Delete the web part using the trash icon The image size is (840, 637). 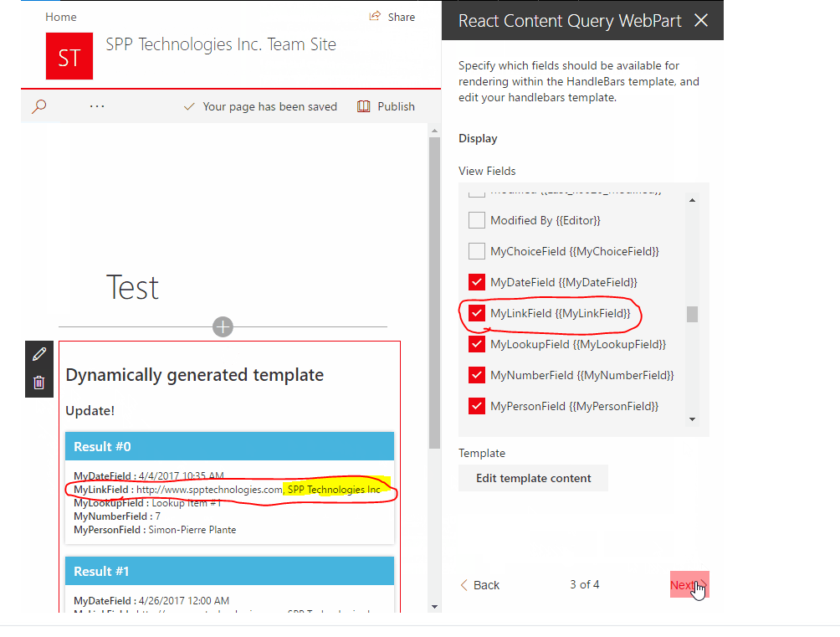38,382
